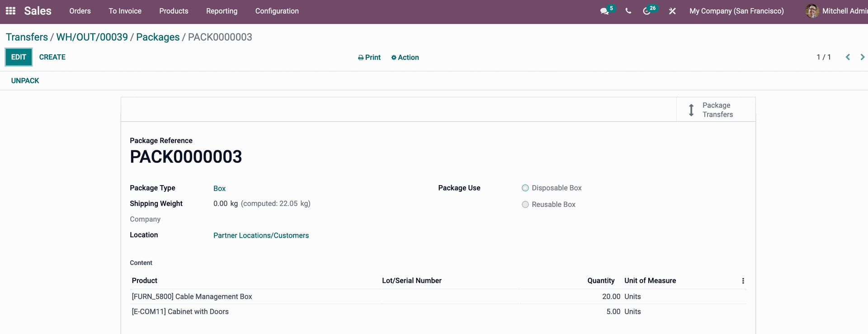
Task: Open the activities clock icon
Action: click(647, 11)
